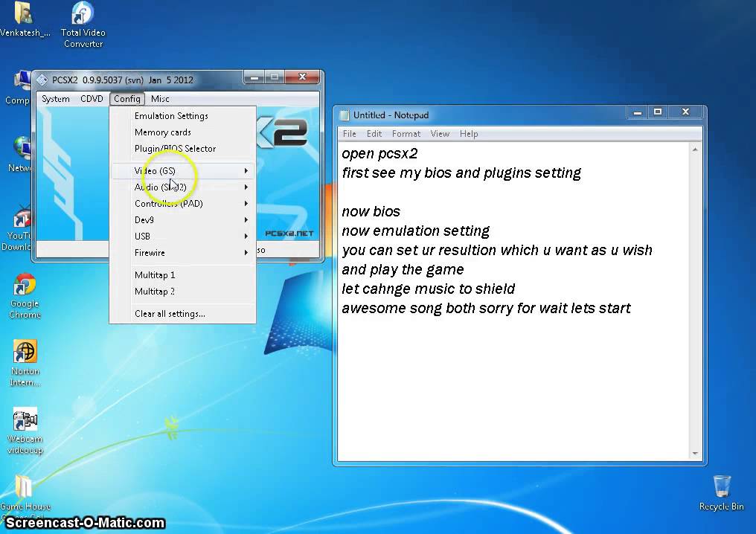The height and width of the screenshot is (534, 756).
Task: Launch the YouTube Downloader desktop shortcut
Action: click(19, 228)
